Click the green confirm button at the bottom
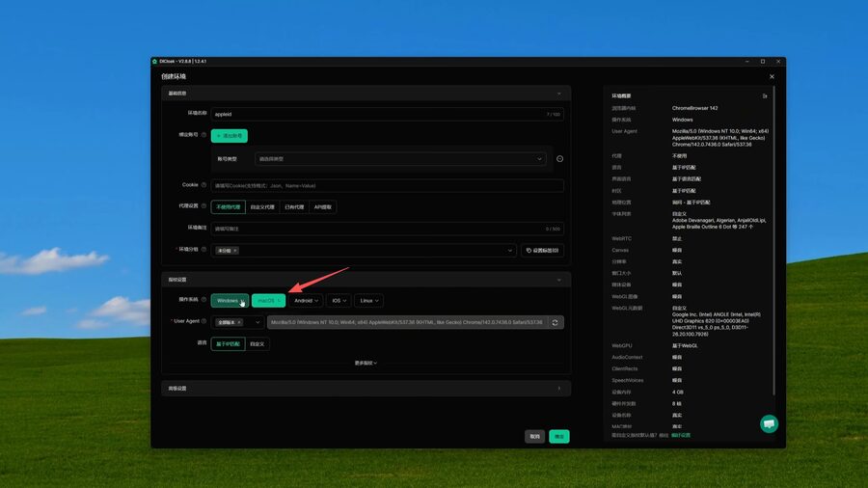 click(559, 437)
